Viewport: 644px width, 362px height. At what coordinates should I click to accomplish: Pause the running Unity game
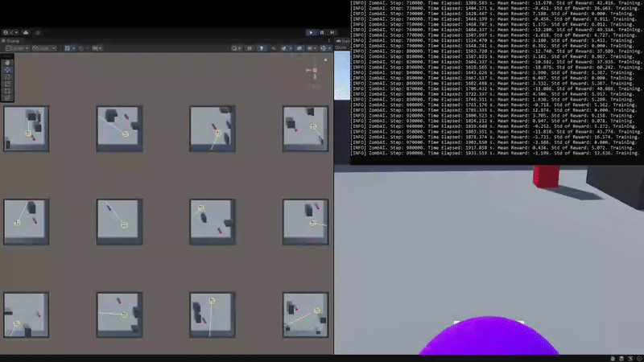322,32
